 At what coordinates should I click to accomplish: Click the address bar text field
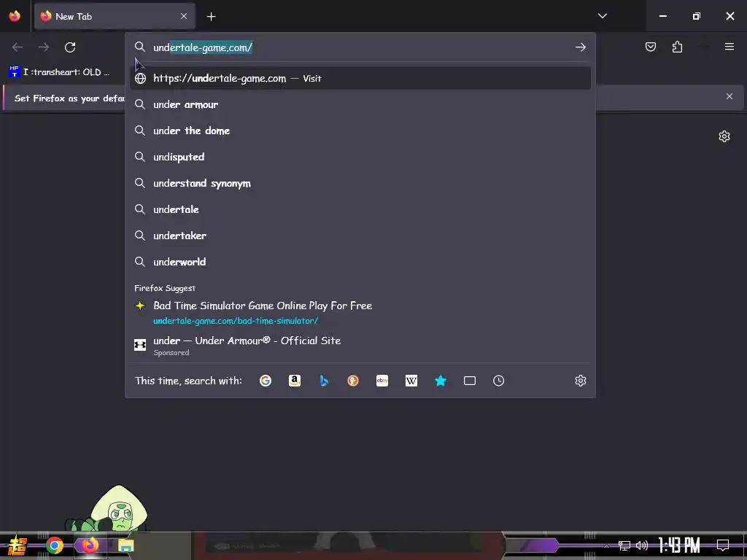coord(360,47)
